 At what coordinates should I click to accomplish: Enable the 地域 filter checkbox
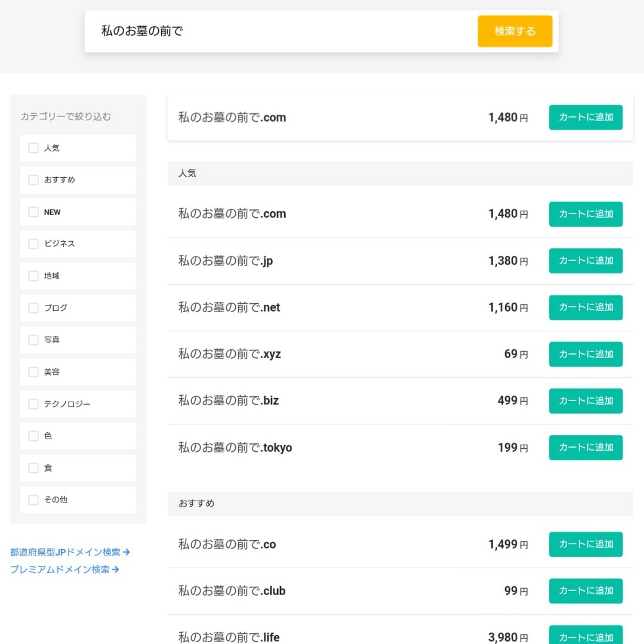coord(33,276)
